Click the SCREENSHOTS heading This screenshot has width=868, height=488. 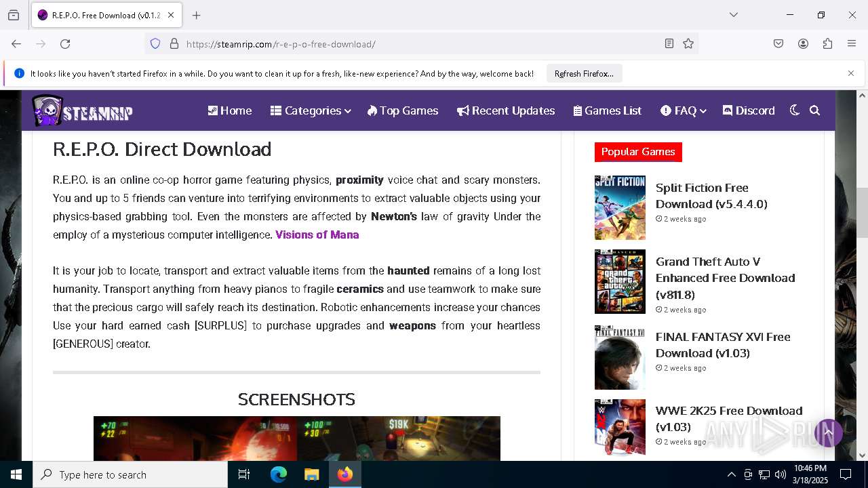click(296, 399)
